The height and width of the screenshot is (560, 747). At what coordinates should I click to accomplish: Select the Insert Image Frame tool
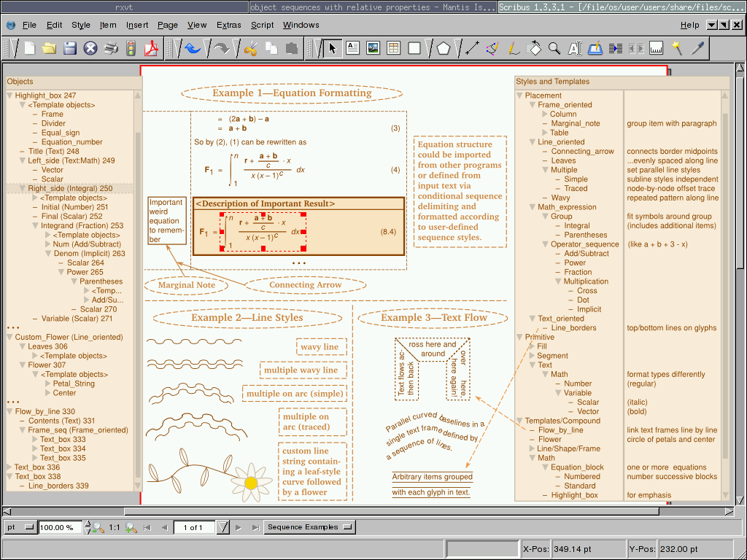point(373,49)
